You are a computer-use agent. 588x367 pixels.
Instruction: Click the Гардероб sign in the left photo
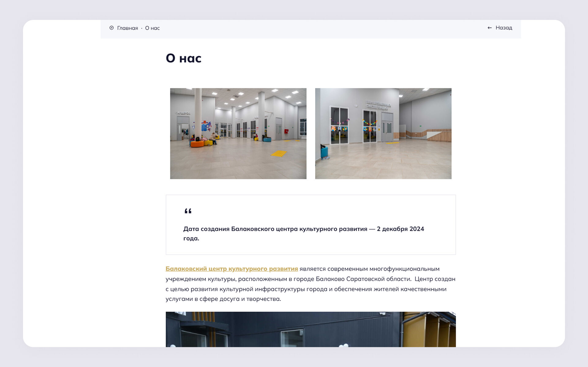coord(183,113)
